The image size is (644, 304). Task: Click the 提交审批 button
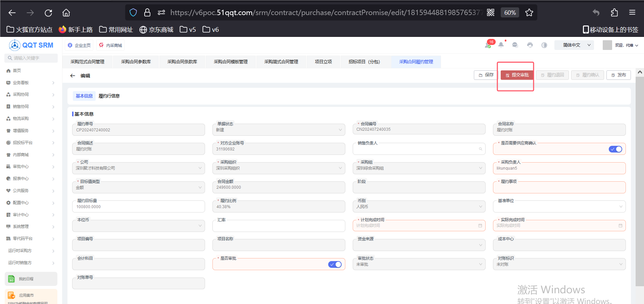[x=517, y=75]
